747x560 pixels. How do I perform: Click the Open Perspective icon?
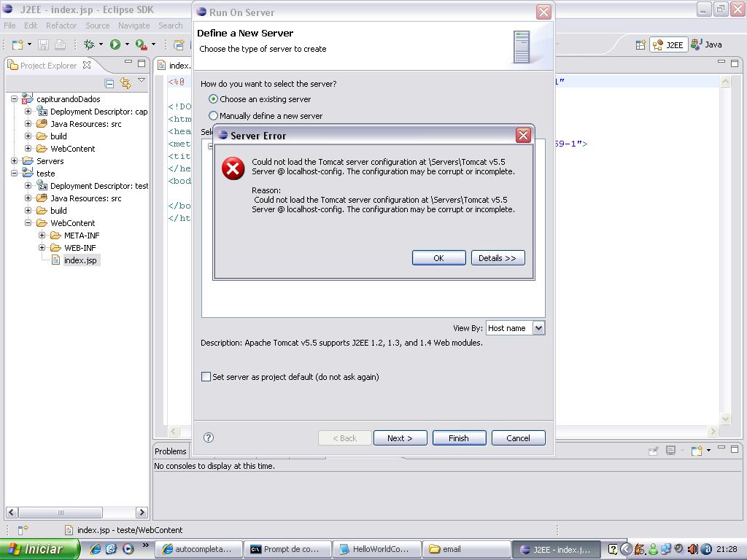(640, 44)
